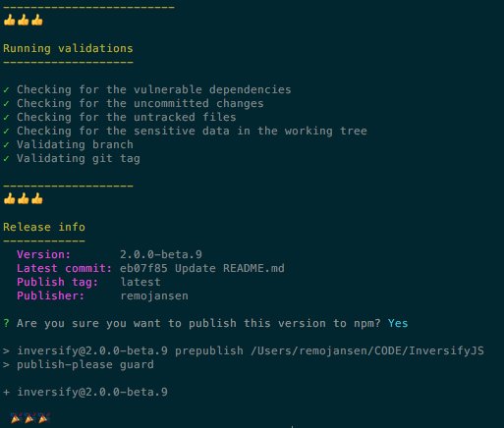Click the version value 2.0.0-beta.9
Viewport: 504px width, 428px height.
(161, 254)
